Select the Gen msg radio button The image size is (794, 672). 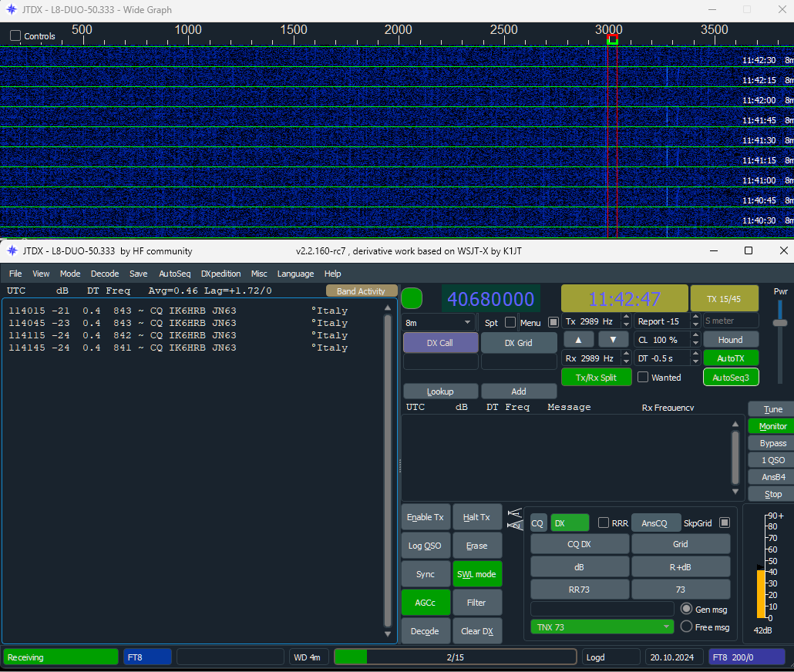pyautogui.click(x=686, y=609)
